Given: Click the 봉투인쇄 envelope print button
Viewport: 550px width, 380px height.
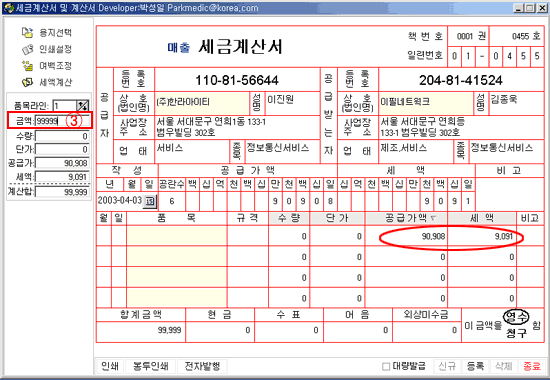Looking at the screenshot, I should tap(150, 366).
